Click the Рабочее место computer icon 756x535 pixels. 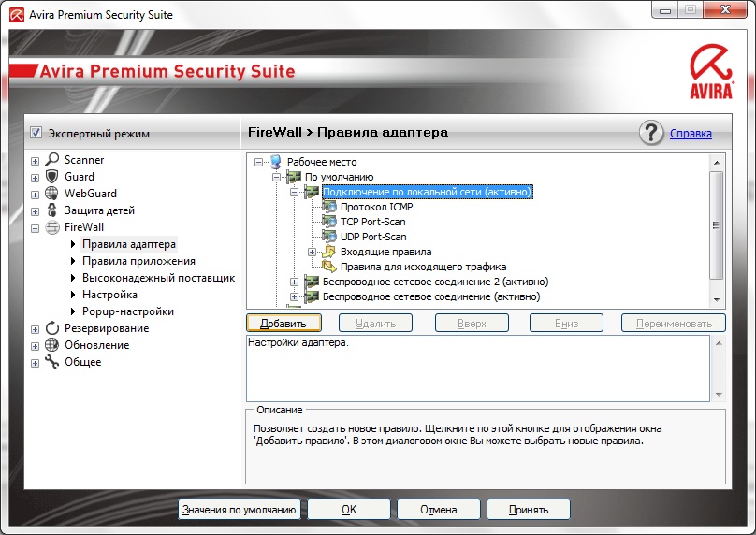tap(276, 162)
